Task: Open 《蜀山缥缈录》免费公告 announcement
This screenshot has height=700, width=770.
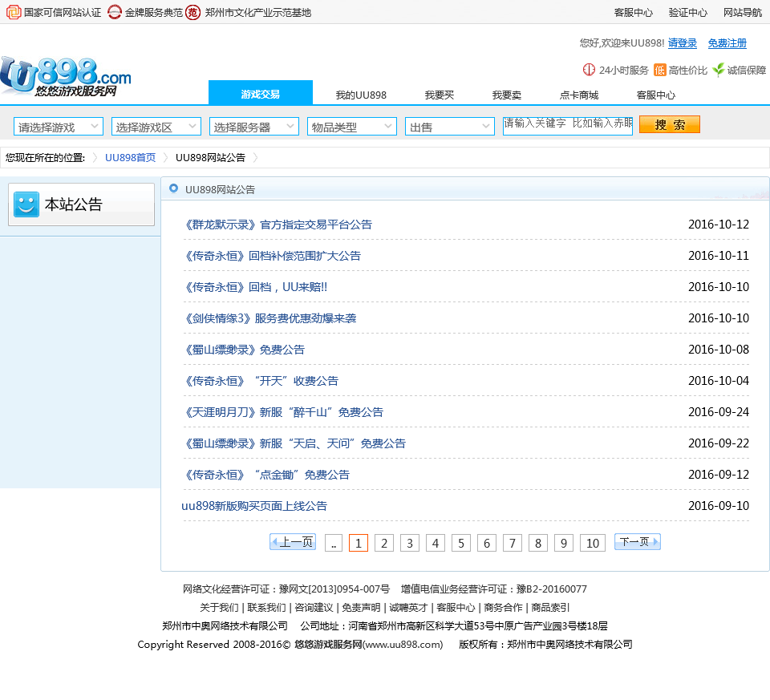Action: (243, 350)
